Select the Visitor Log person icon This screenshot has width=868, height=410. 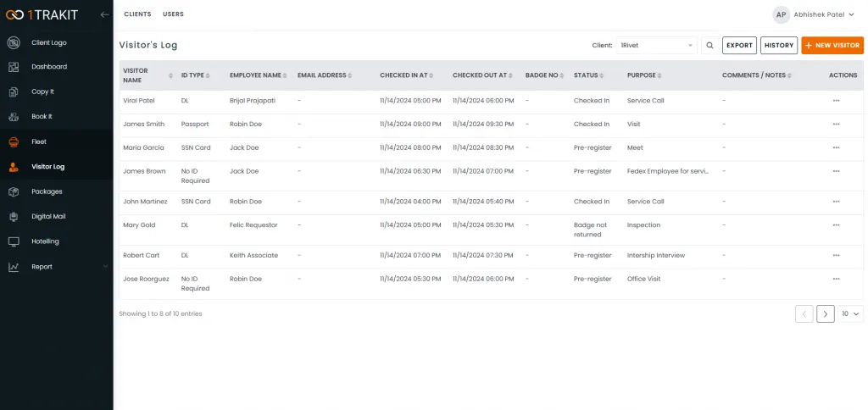coord(14,167)
